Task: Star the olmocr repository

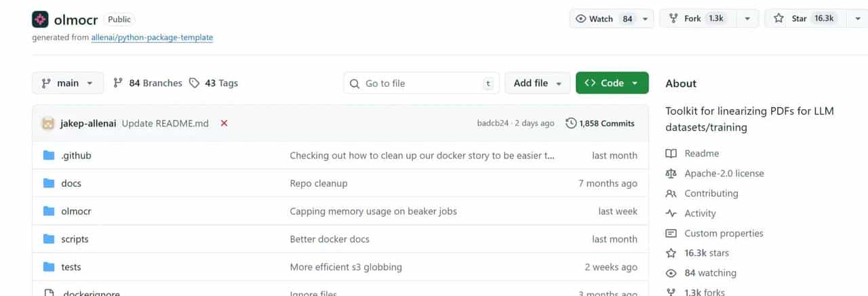Action: tap(804, 19)
